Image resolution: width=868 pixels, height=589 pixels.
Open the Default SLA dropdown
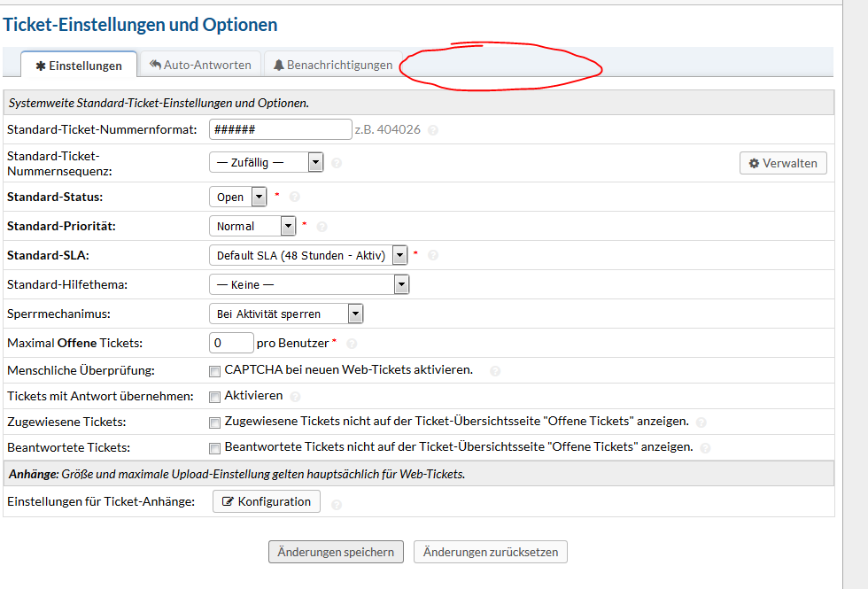coord(308,255)
